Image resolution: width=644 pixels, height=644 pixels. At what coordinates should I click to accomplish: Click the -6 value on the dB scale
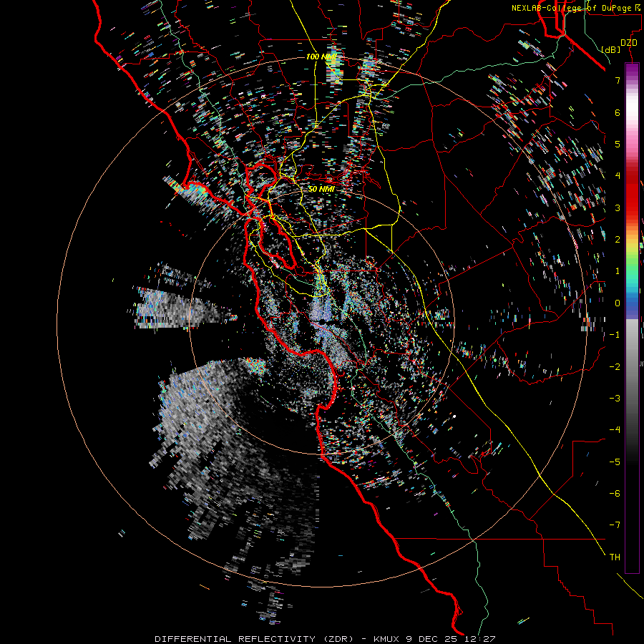(615, 494)
